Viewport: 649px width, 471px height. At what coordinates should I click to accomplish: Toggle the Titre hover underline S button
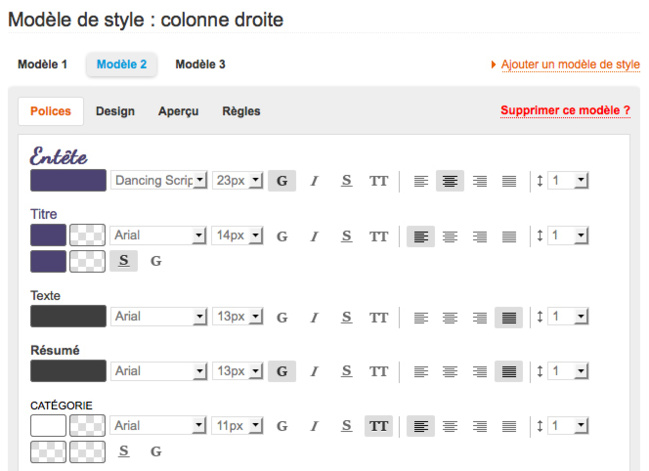coord(123,261)
